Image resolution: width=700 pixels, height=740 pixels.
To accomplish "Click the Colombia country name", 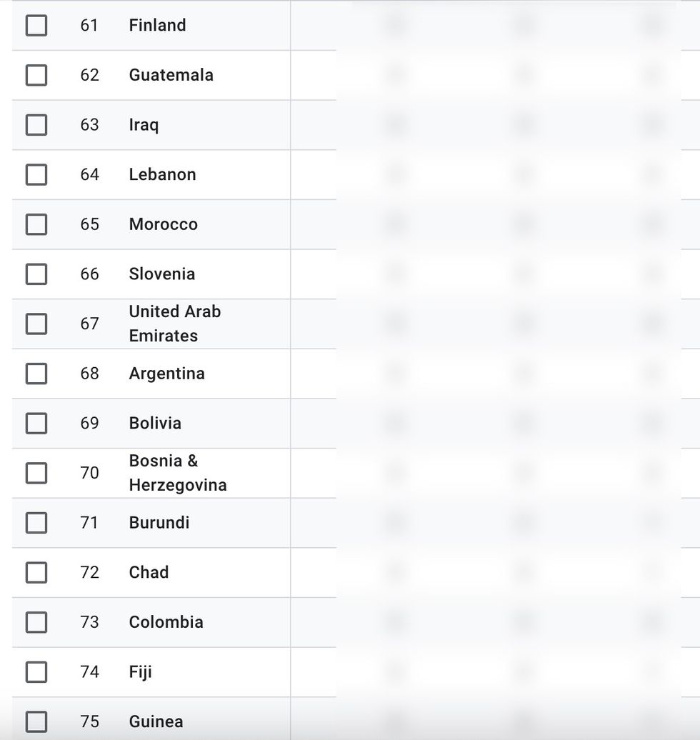I will (166, 622).
